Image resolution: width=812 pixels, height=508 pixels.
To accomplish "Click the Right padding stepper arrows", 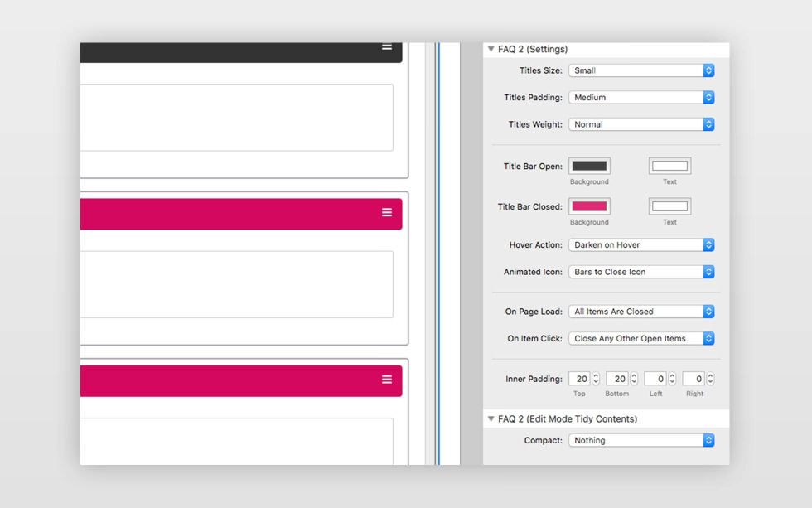I will tap(711, 379).
